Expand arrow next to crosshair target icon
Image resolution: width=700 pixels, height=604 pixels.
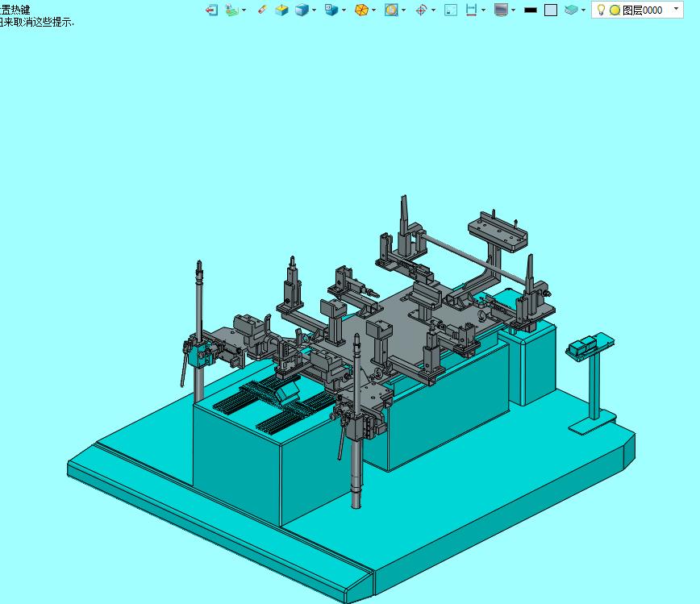(434, 10)
